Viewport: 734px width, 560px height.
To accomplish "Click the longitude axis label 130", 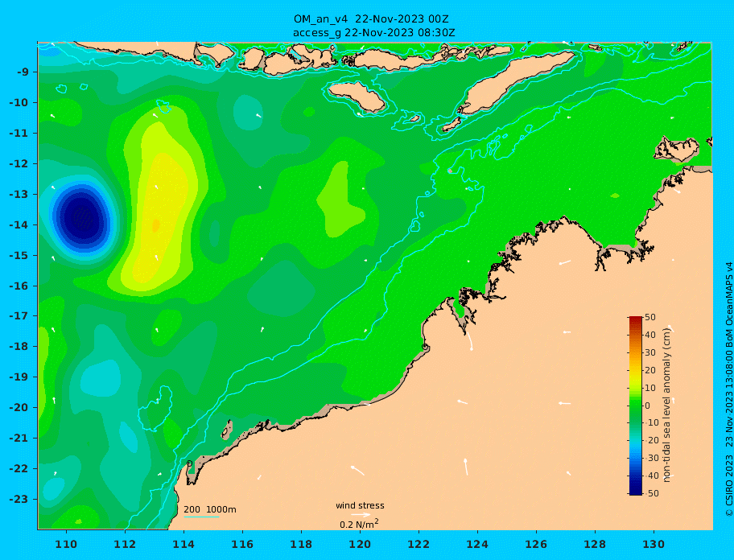I will tap(654, 545).
